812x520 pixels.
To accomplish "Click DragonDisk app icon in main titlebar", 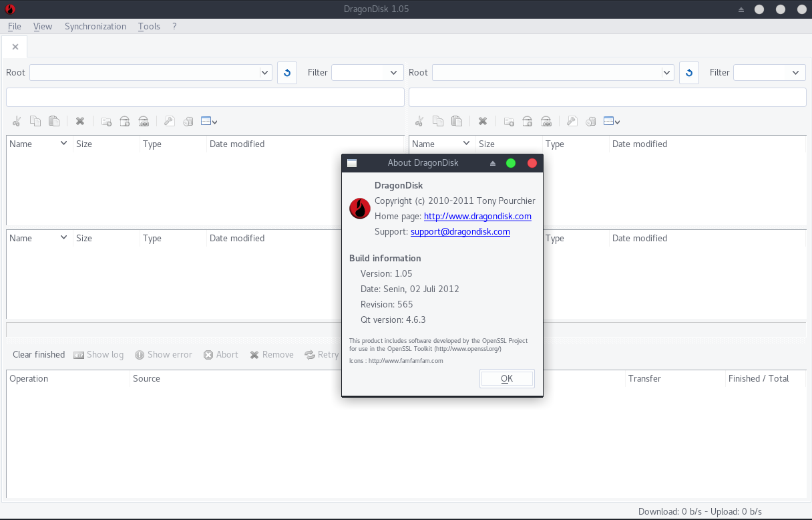I will pyautogui.click(x=10, y=9).
